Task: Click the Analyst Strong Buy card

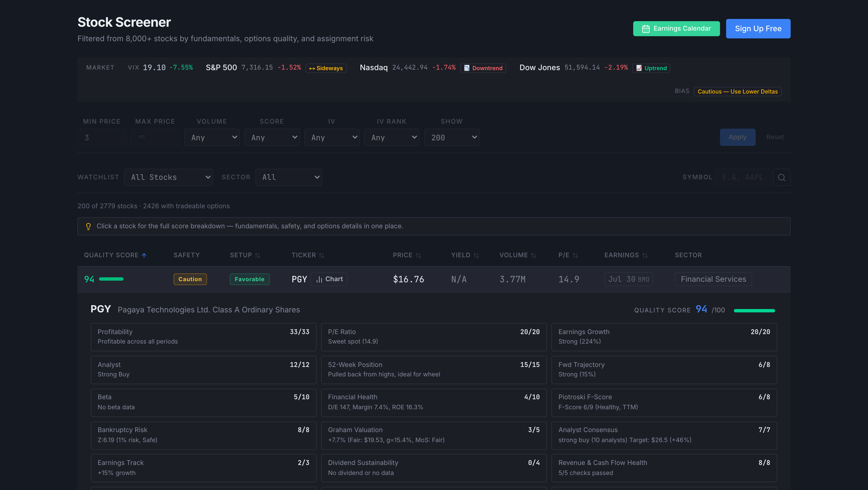Action: 204,370
